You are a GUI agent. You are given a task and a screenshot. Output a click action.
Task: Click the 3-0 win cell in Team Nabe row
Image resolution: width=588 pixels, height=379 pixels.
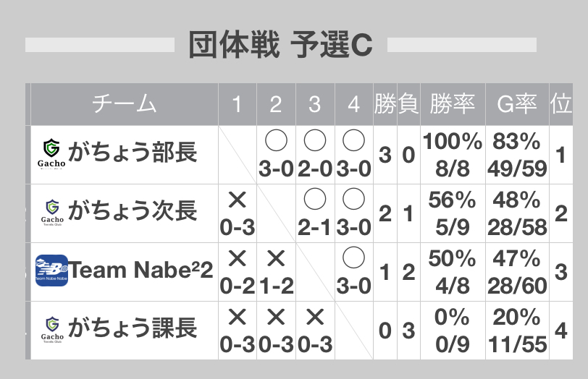(353, 272)
